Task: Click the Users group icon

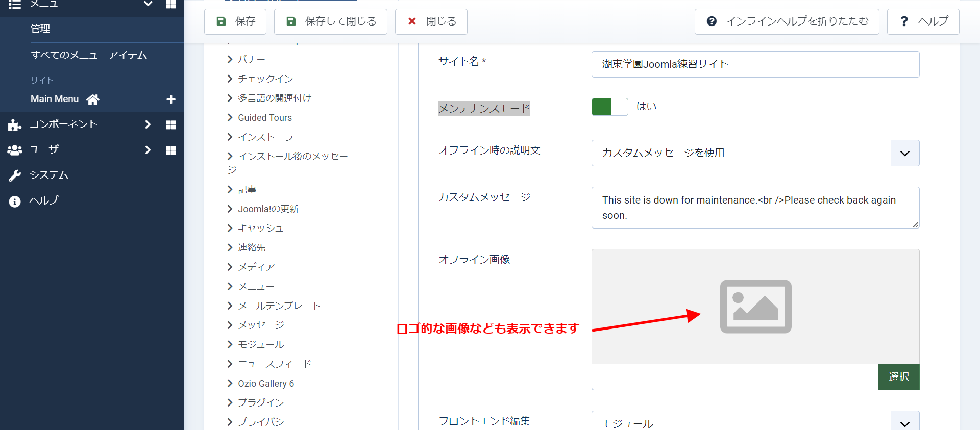Action: pos(15,150)
